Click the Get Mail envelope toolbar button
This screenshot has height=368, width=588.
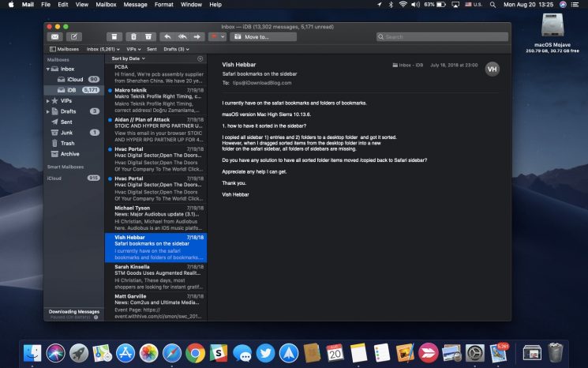pos(54,37)
